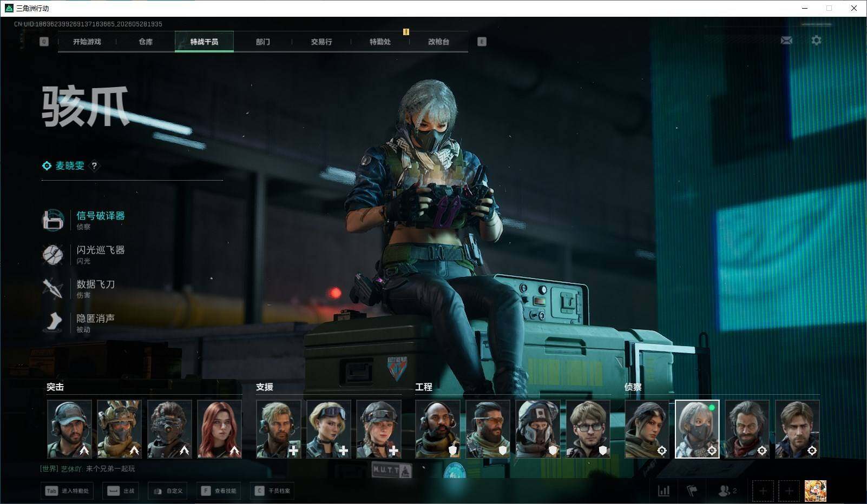Open the friends list icon showing 2

[x=726, y=490]
